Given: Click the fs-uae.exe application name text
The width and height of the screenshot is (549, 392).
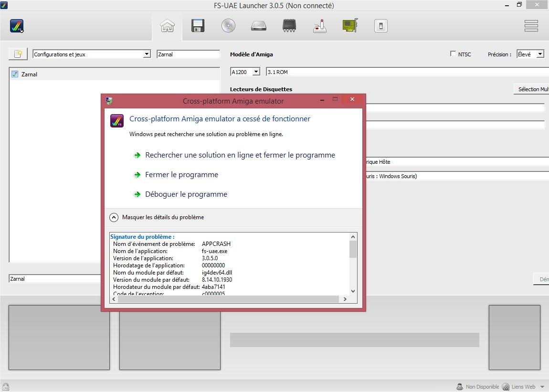Looking at the screenshot, I should 215,251.
